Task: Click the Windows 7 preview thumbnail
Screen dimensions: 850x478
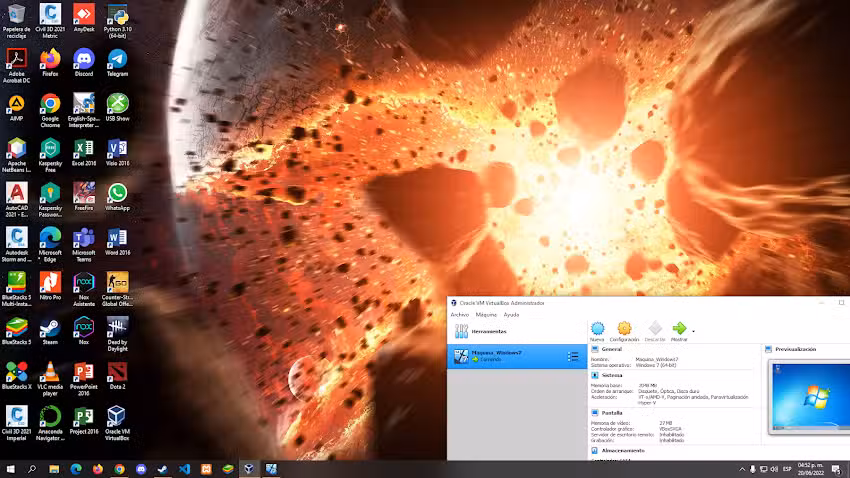Action: [x=810, y=395]
